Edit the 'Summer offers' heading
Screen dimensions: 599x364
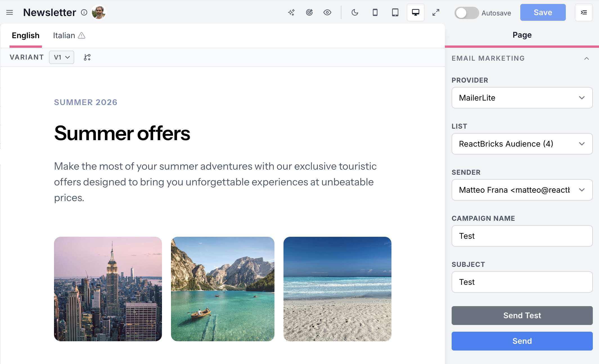click(122, 133)
